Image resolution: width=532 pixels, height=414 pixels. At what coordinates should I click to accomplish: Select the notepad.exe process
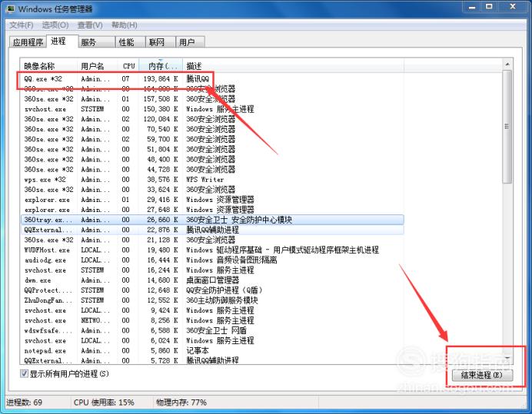212,350
